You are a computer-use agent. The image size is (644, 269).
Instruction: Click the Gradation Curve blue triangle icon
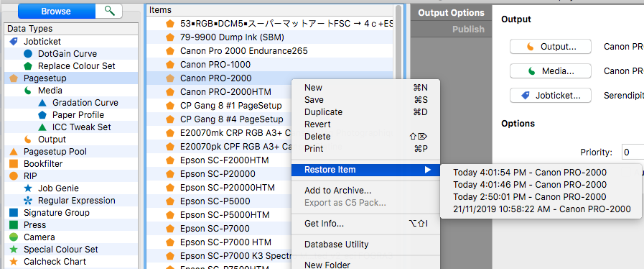pos(42,103)
